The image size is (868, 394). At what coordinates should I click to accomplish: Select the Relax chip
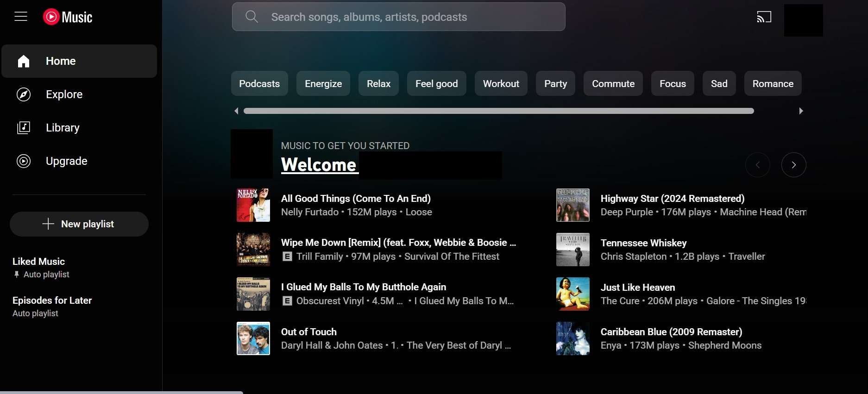click(378, 83)
